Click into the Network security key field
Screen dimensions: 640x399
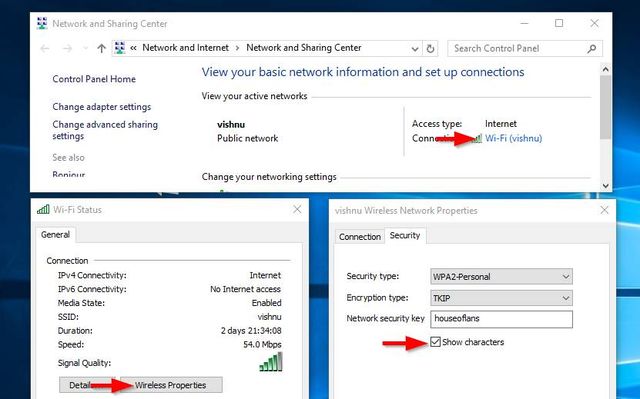(x=501, y=319)
